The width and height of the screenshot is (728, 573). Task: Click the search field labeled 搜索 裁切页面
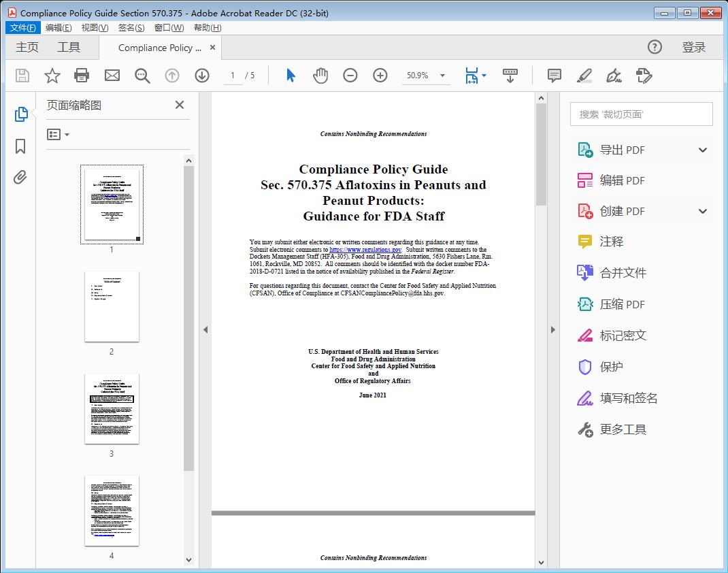pyautogui.click(x=640, y=114)
